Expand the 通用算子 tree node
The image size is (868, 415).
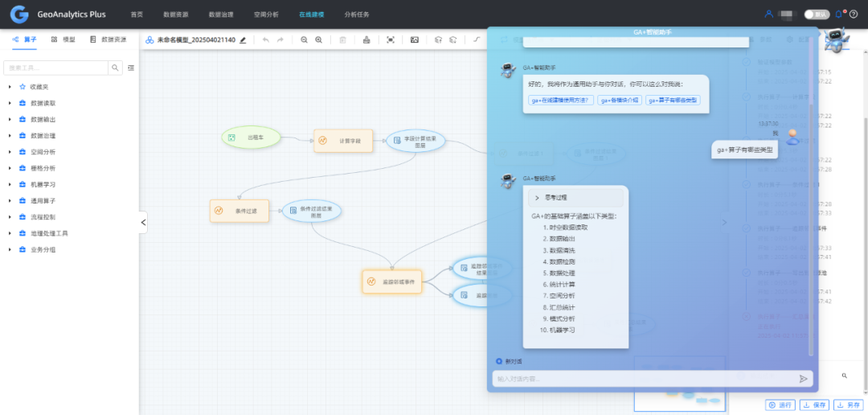pyautogui.click(x=10, y=201)
